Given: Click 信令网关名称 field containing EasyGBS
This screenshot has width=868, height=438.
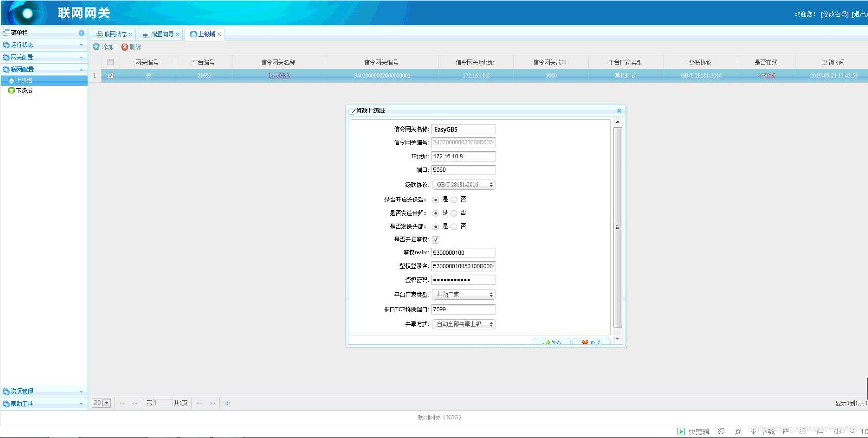Looking at the screenshot, I should click(x=463, y=129).
